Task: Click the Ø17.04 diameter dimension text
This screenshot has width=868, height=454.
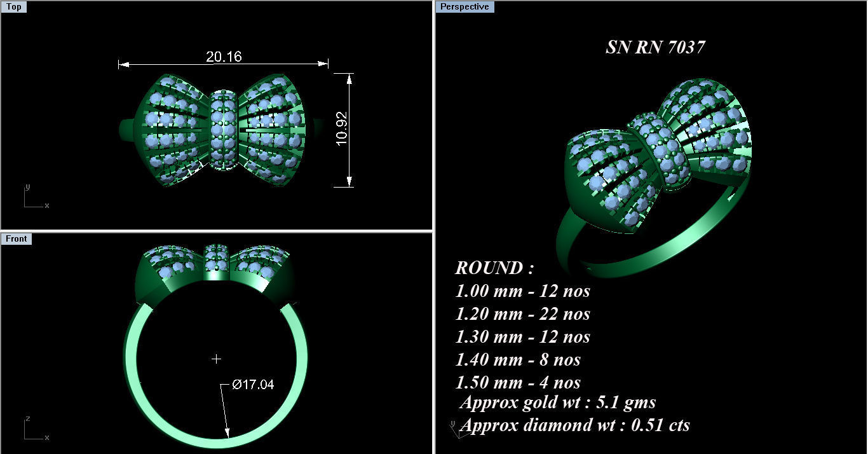Action: 253,384
